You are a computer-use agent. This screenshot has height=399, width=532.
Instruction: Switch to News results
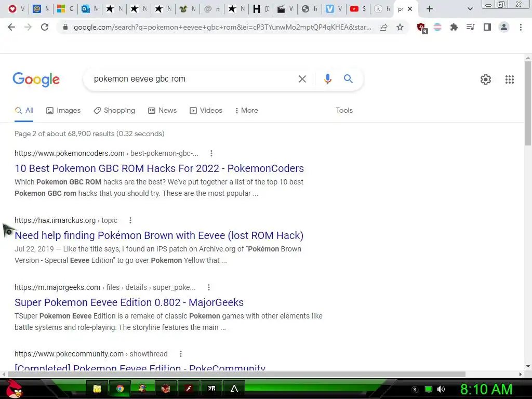click(x=163, y=111)
